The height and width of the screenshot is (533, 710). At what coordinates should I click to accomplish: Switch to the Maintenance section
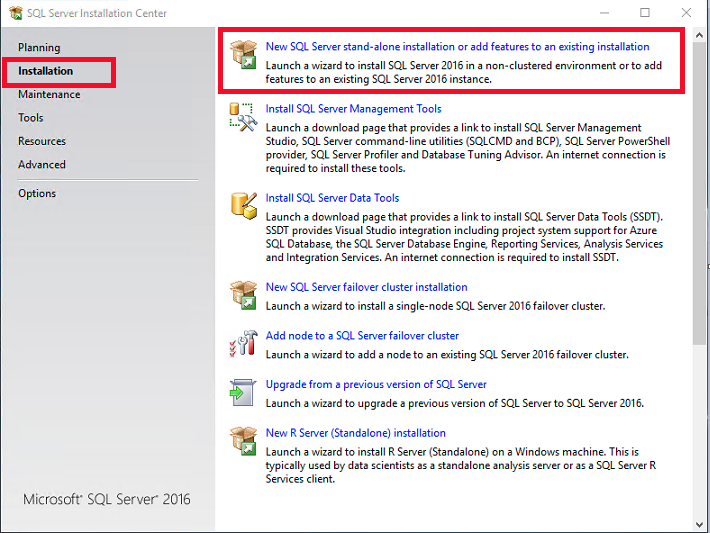point(49,94)
